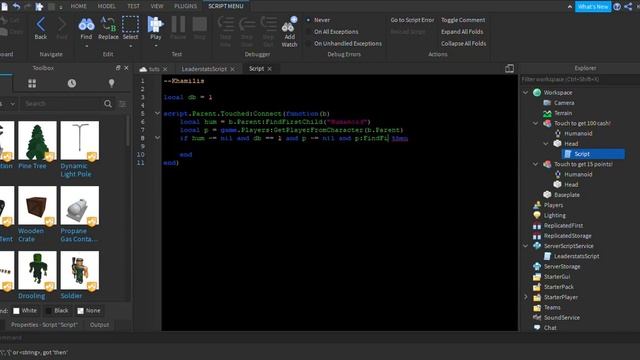
Task: Undock the Toolbox panel
Action: (118, 68)
